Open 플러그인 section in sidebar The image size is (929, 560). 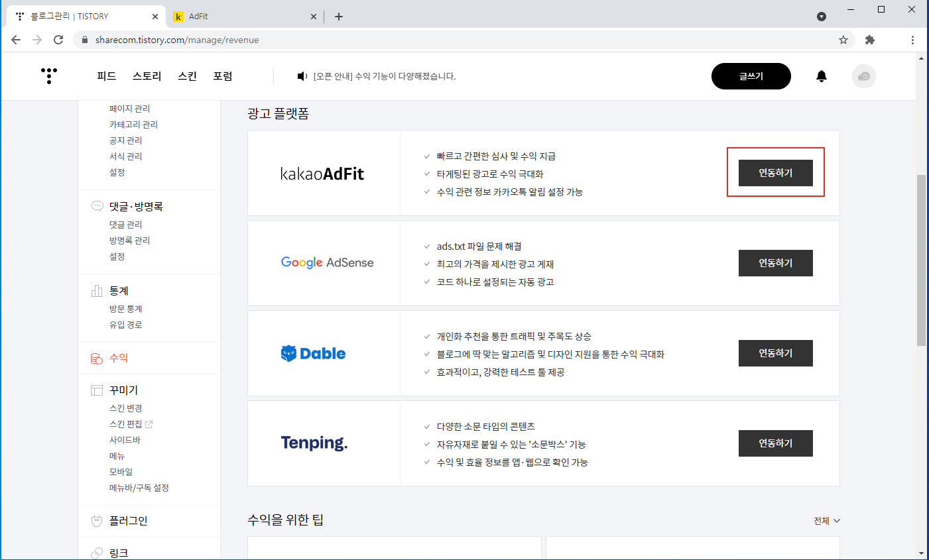pyautogui.click(x=129, y=521)
